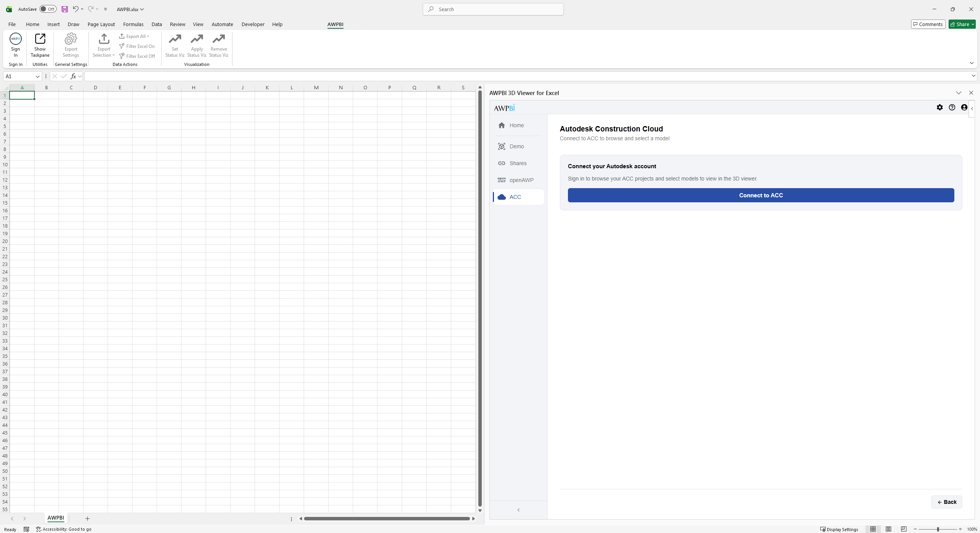Viewport: 980px width, 533px height.
Task: Open Shares in the AWPBI sidebar
Action: point(518,163)
